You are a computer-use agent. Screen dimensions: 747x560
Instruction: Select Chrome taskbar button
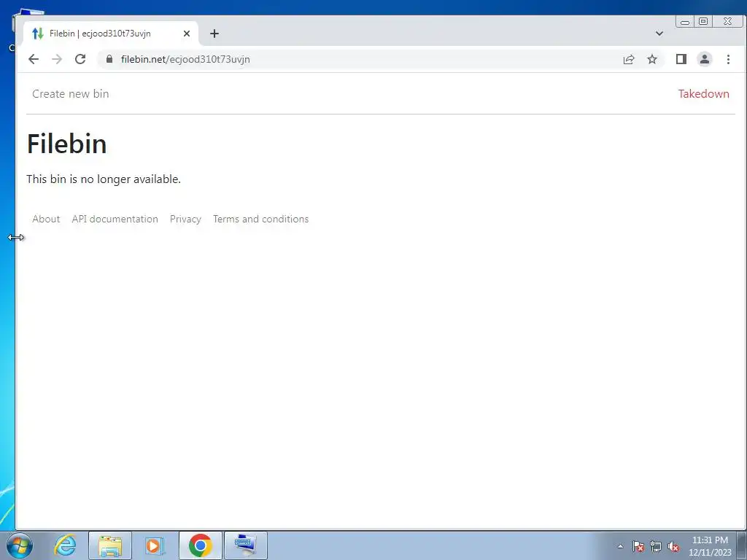(200, 545)
